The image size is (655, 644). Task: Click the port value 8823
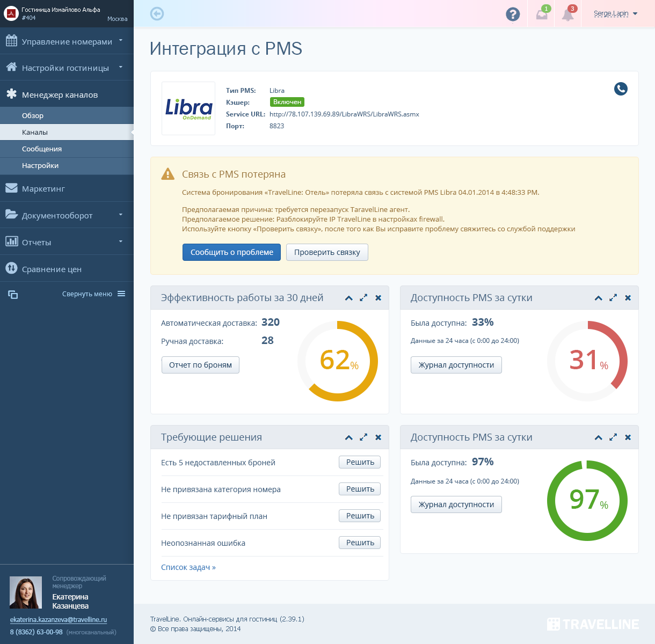point(276,126)
